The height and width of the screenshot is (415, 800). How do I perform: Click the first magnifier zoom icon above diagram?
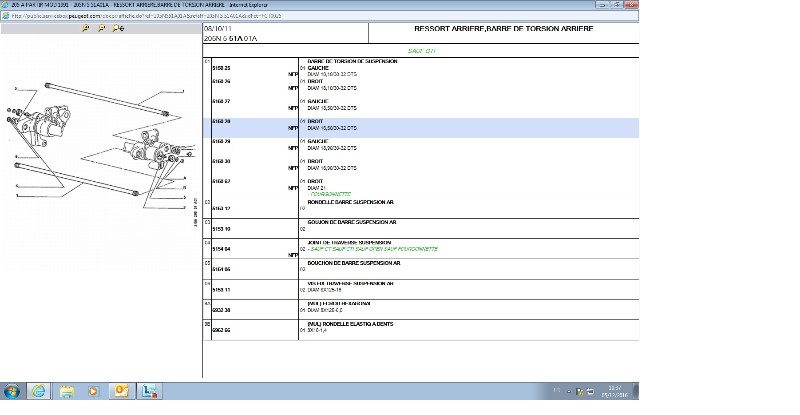(85, 28)
